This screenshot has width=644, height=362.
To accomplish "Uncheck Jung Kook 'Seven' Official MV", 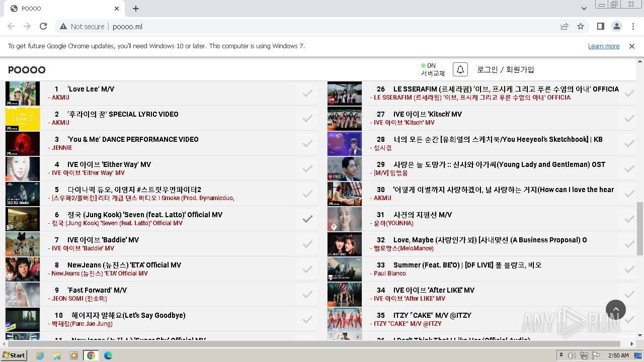I will point(307,219).
